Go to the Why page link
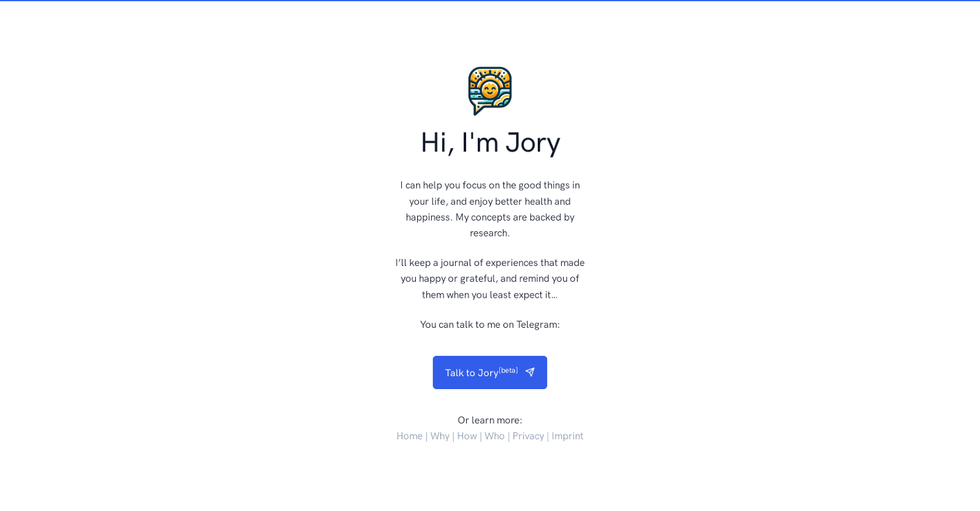 pyautogui.click(x=440, y=436)
